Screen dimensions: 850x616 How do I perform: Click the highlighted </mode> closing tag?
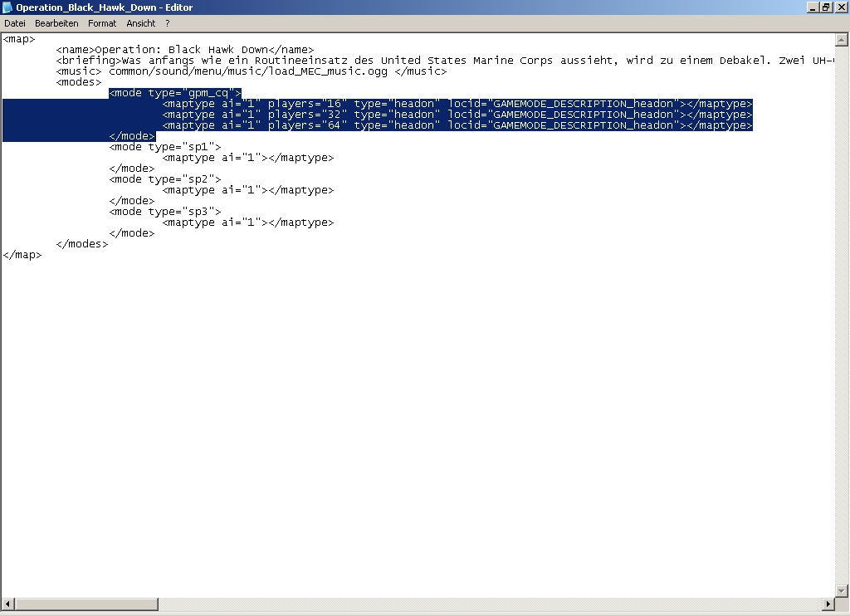[x=132, y=137]
